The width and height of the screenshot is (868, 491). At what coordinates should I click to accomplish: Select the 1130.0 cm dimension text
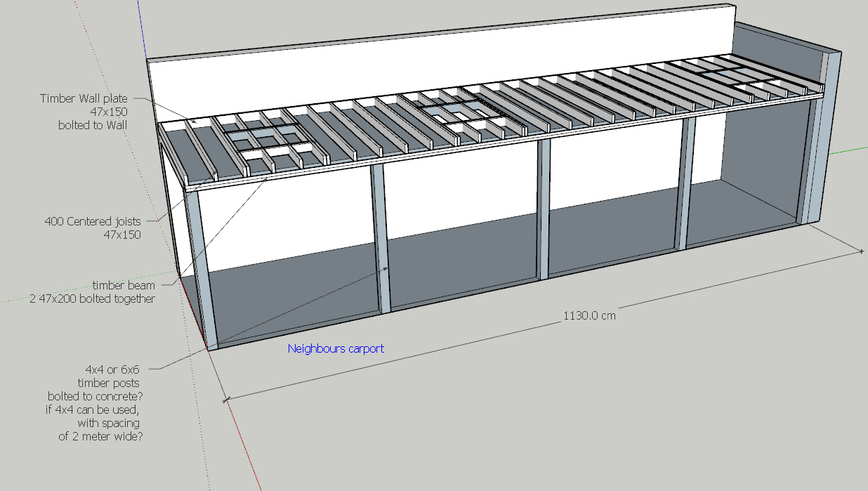click(x=589, y=315)
